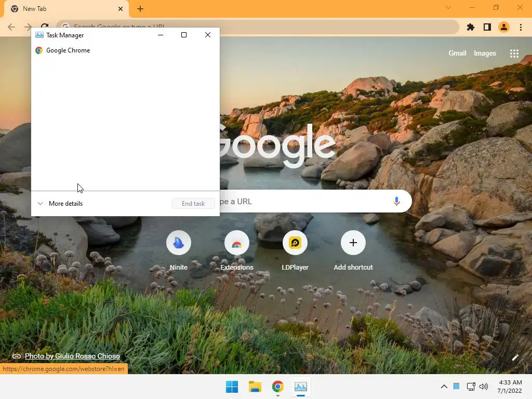Open Chrome three-dot menu

point(521,27)
